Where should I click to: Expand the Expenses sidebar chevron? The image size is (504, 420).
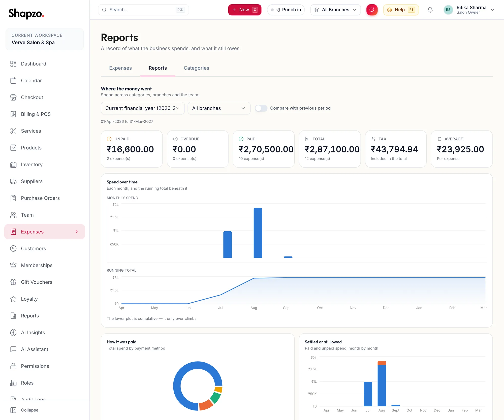(x=77, y=232)
